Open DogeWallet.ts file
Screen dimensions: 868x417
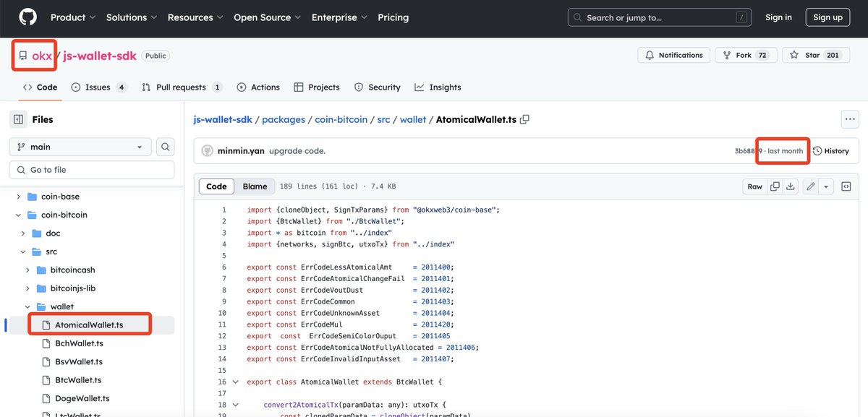82,398
